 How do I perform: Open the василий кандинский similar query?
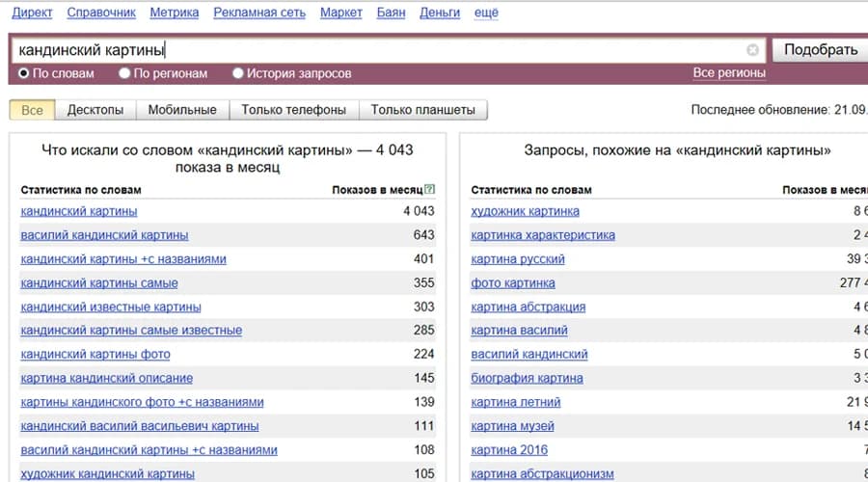click(x=529, y=354)
